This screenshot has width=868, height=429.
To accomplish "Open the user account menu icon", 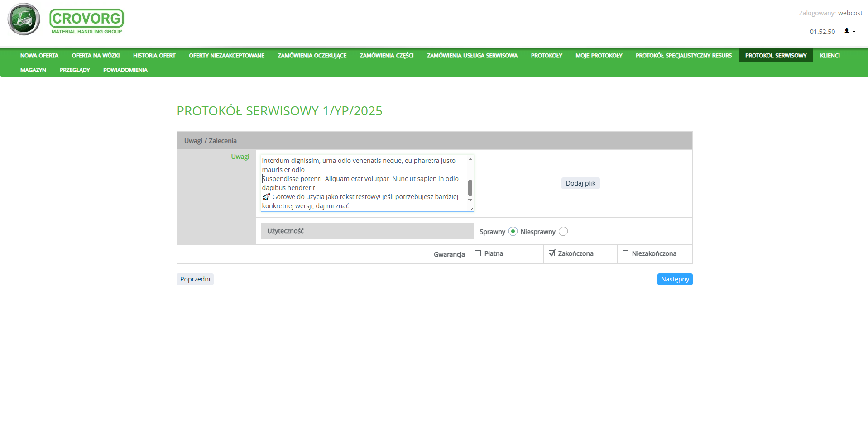I will pyautogui.click(x=849, y=31).
